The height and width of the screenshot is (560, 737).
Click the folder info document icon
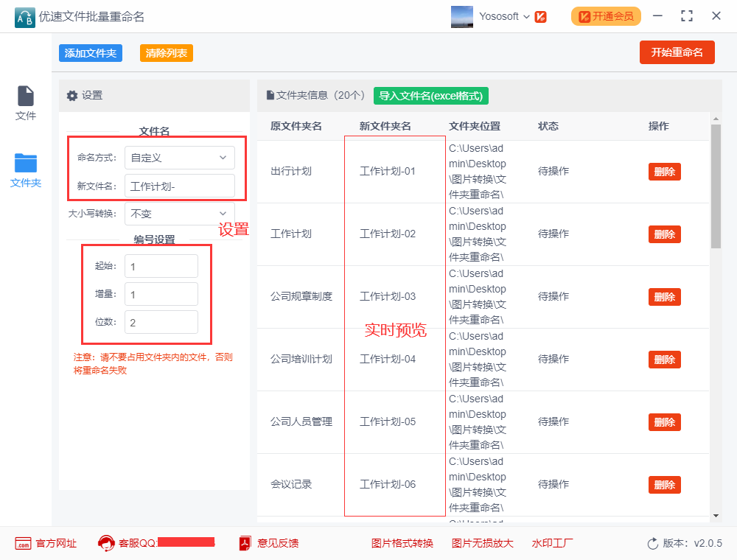pyautogui.click(x=270, y=95)
